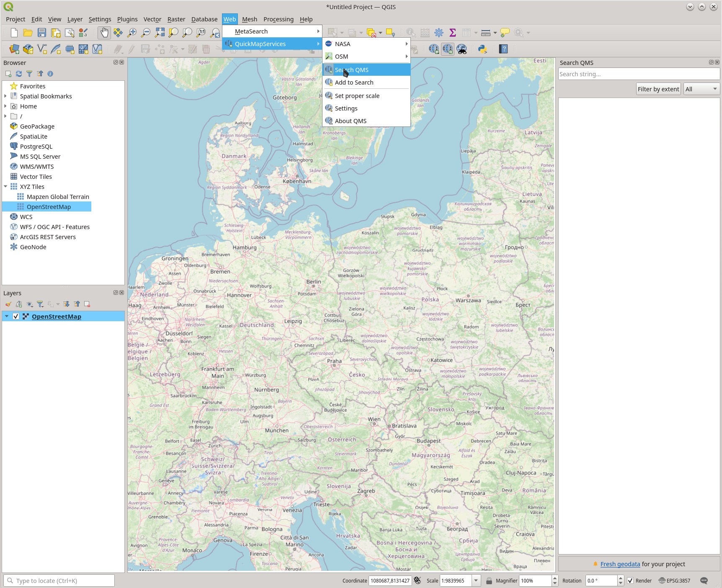Click Open Layer Styling Panel brush icon
This screenshot has height=588, width=722.
[8, 304]
